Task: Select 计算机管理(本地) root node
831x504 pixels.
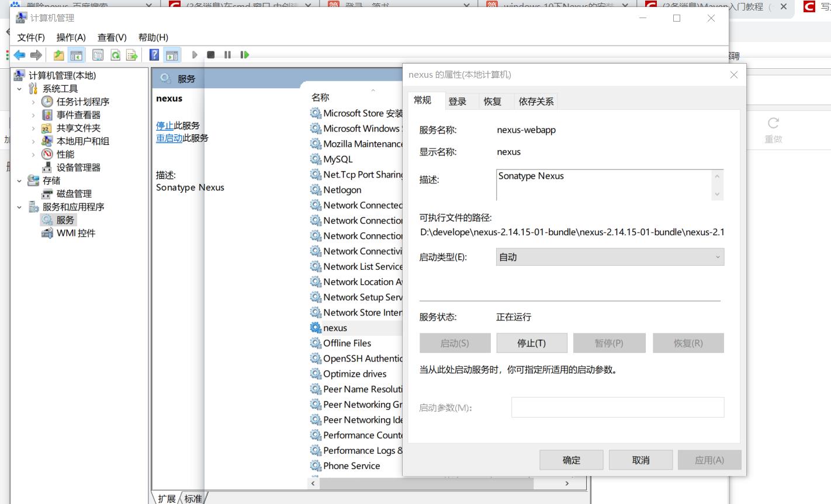Action: tap(62, 75)
